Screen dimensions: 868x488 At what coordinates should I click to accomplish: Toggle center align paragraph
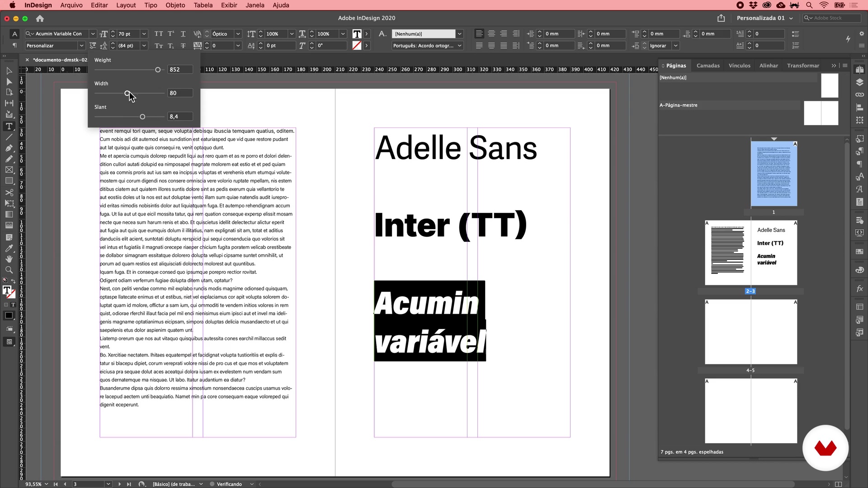pos(491,34)
